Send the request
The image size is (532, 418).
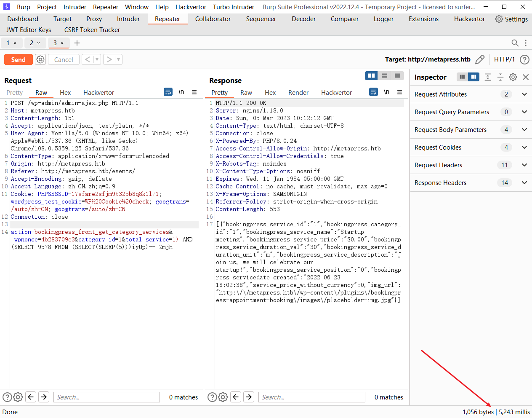18,59
